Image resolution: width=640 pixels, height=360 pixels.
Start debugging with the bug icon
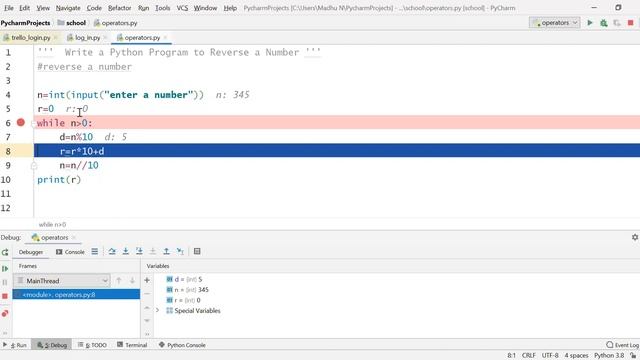[604, 23]
